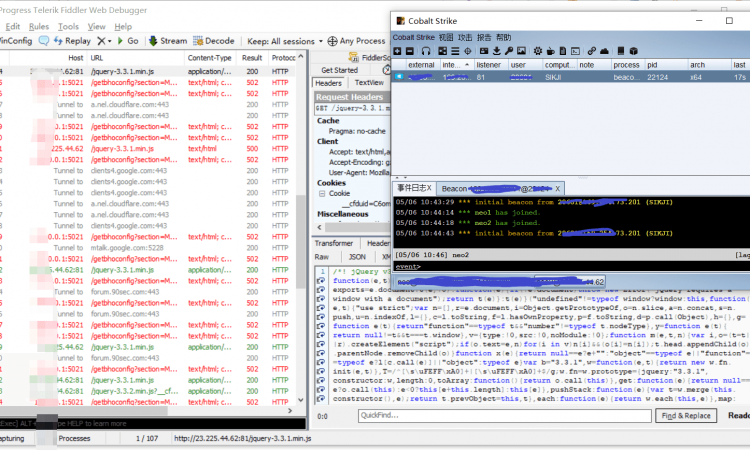Select the Raw response tab
750x450 pixels.
click(321, 257)
